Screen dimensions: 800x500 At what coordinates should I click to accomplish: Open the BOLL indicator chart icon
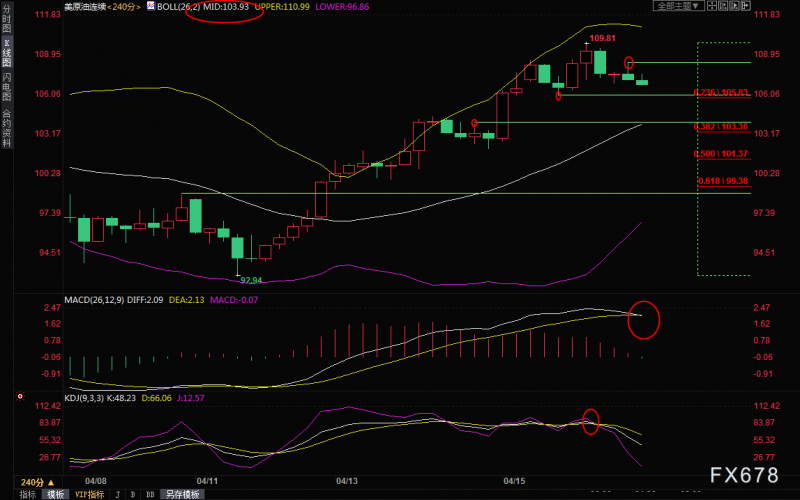[x=151, y=6]
